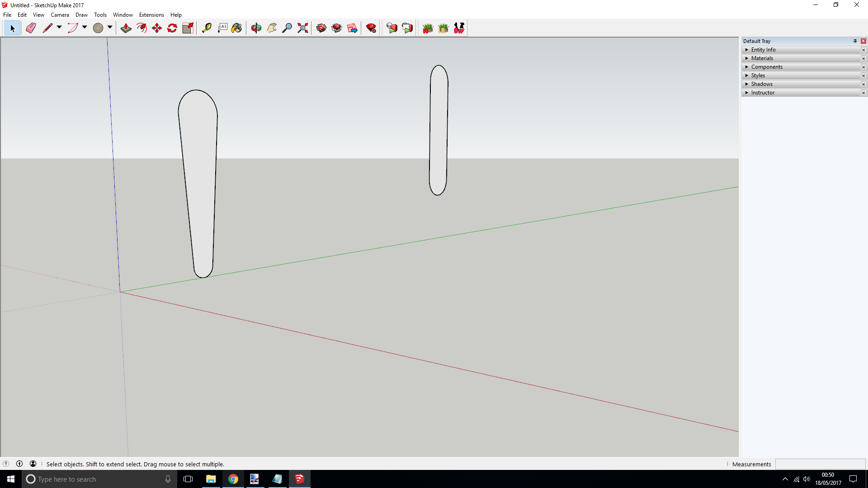
Task: Open Chrome from the taskbar
Action: [233, 479]
